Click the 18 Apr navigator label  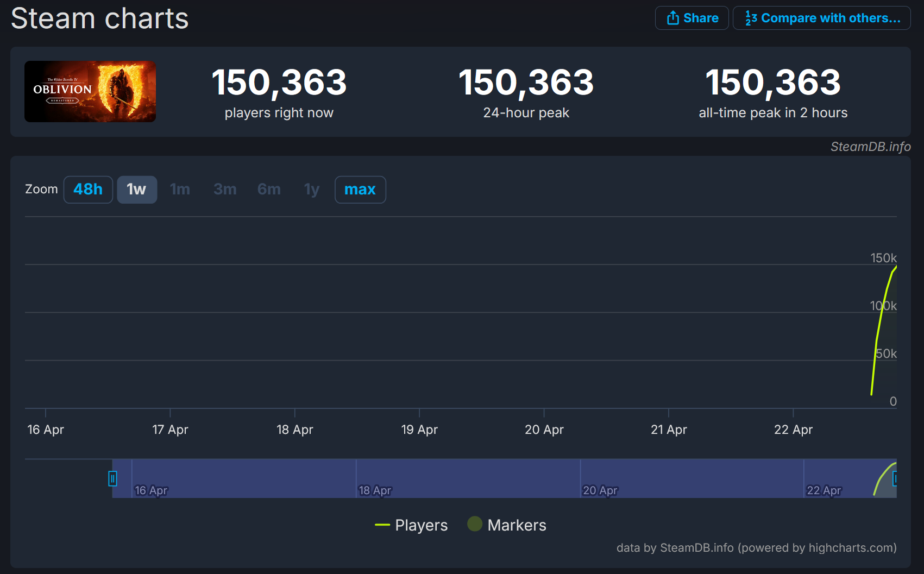(x=375, y=490)
